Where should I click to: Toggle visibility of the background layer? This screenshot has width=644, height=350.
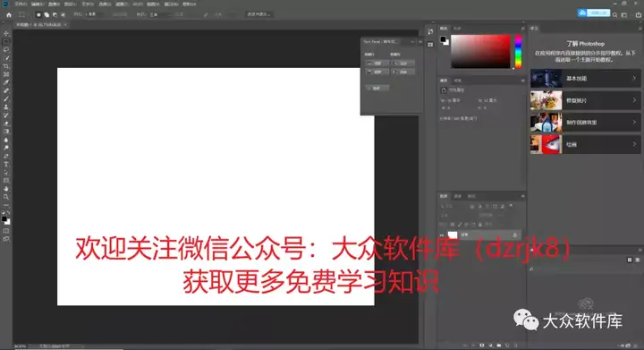[x=442, y=235]
